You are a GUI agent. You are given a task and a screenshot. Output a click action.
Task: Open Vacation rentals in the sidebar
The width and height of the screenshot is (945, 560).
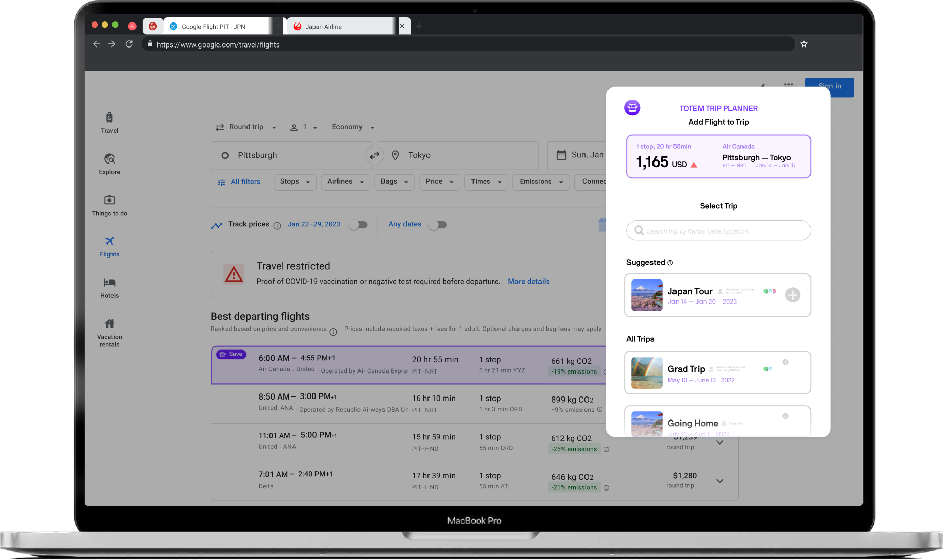[x=109, y=333]
